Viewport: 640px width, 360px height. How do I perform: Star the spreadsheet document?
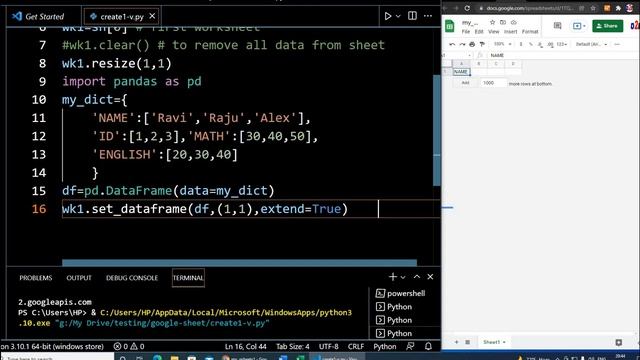click(492, 22)
